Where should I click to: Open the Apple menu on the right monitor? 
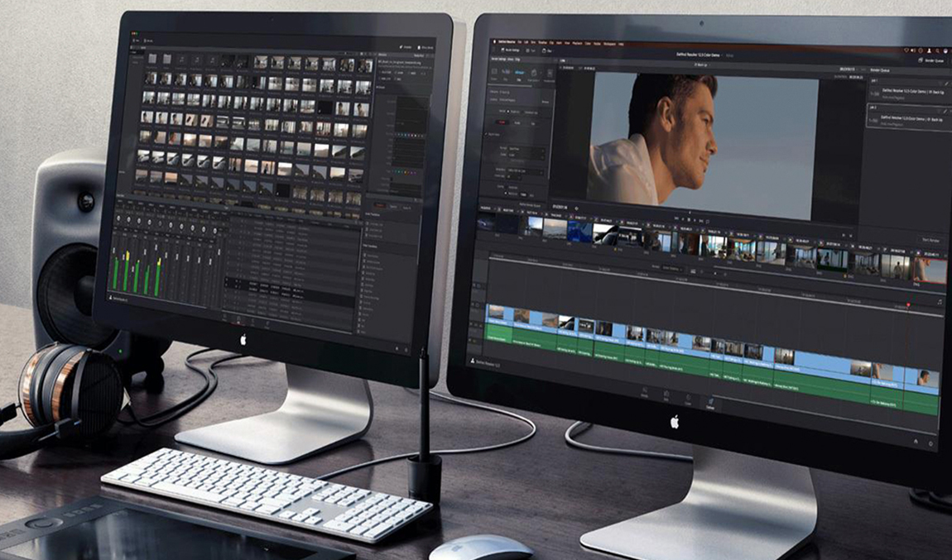pyautogui.click(x=495, y=42)
